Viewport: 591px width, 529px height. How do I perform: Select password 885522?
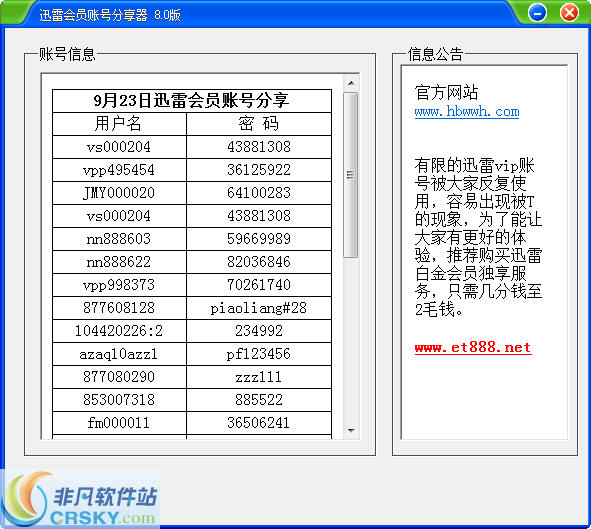pos(259,400)
